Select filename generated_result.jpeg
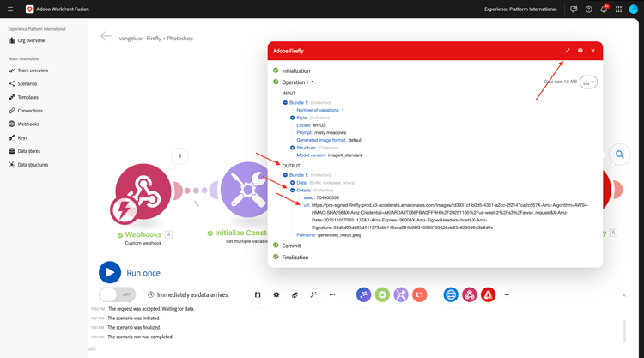Screen dimensions: 644x358 (x=339, y=235)
